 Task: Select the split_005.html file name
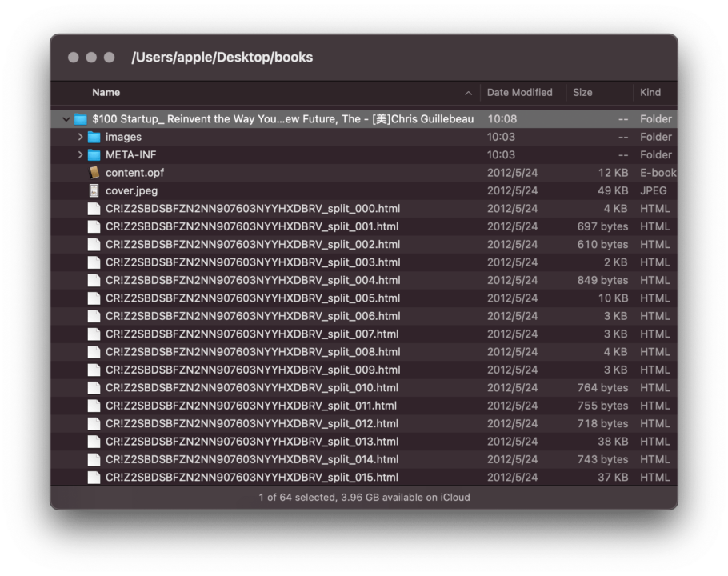point(253,298)
